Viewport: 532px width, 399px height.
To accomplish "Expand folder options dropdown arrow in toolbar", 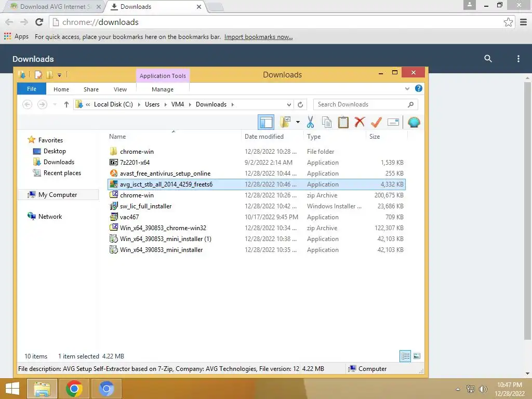I will (298, 122).
